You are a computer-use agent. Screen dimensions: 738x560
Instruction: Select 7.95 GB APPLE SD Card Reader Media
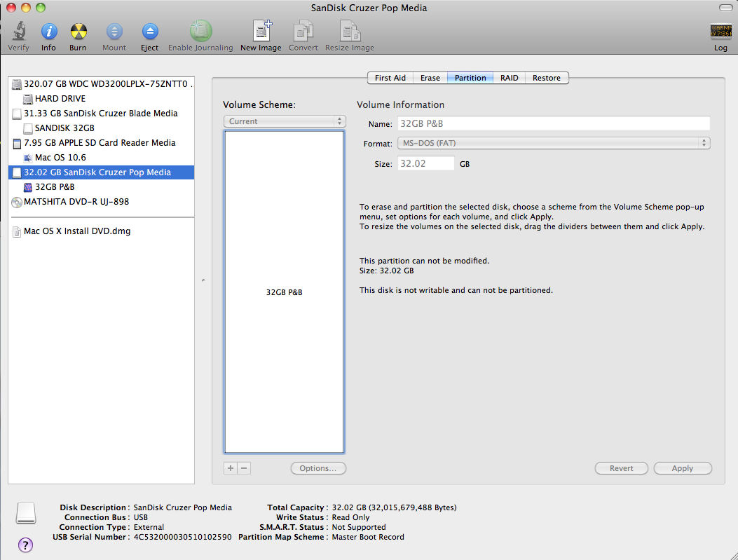click(101, 142)
